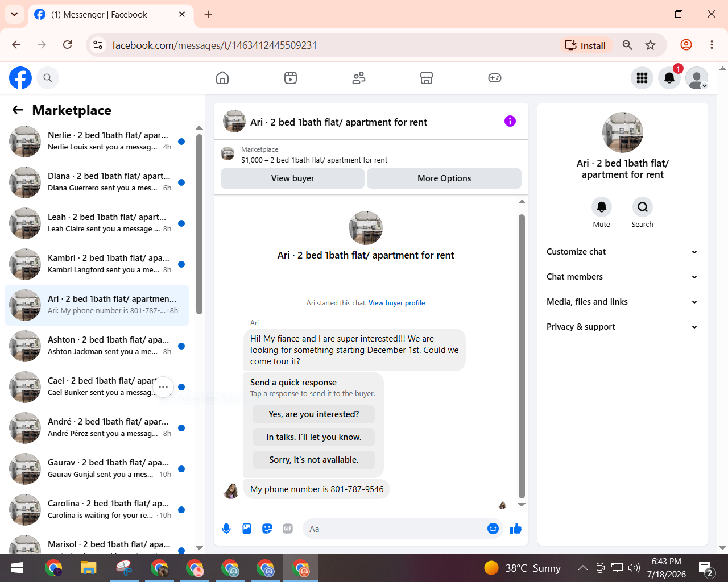Viewport: 728px width, 582px height.
Task: Open the Gaurav conversation in the list
Action: tap(97, 469)
